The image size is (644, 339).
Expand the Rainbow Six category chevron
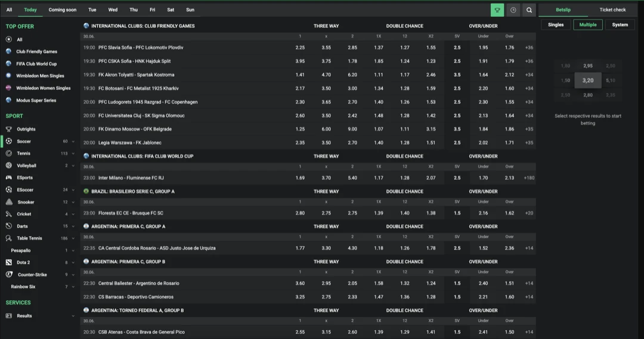pyautogui.click(x=73, y=287)
